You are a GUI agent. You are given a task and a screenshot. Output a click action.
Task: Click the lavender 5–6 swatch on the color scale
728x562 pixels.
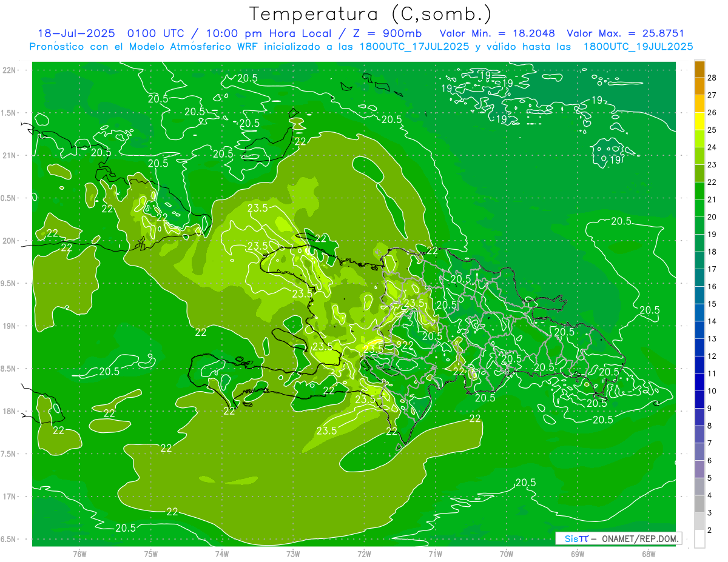pos(699,470)
